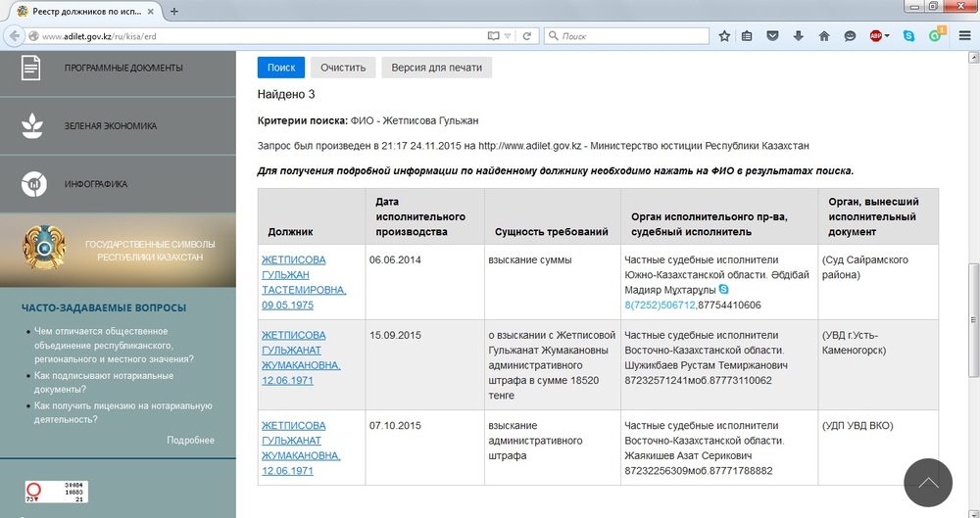Expand the Adblock Plus dropdown arrow

[x=887, y=36]
